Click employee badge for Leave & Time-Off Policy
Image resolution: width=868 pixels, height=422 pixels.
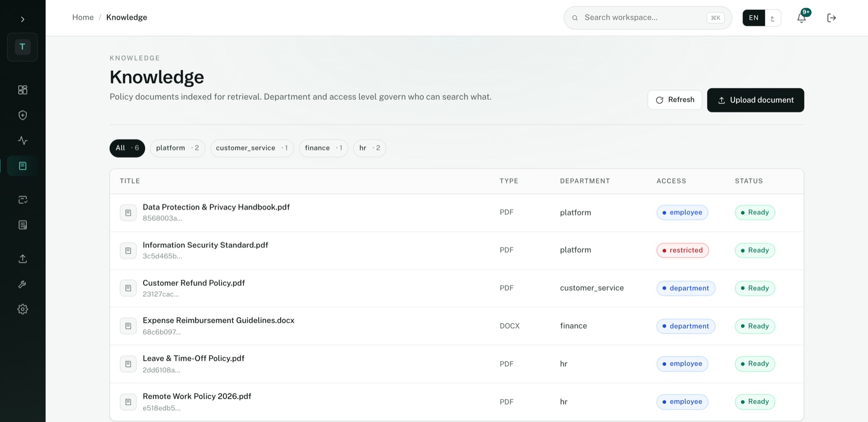tap(682, 364)
